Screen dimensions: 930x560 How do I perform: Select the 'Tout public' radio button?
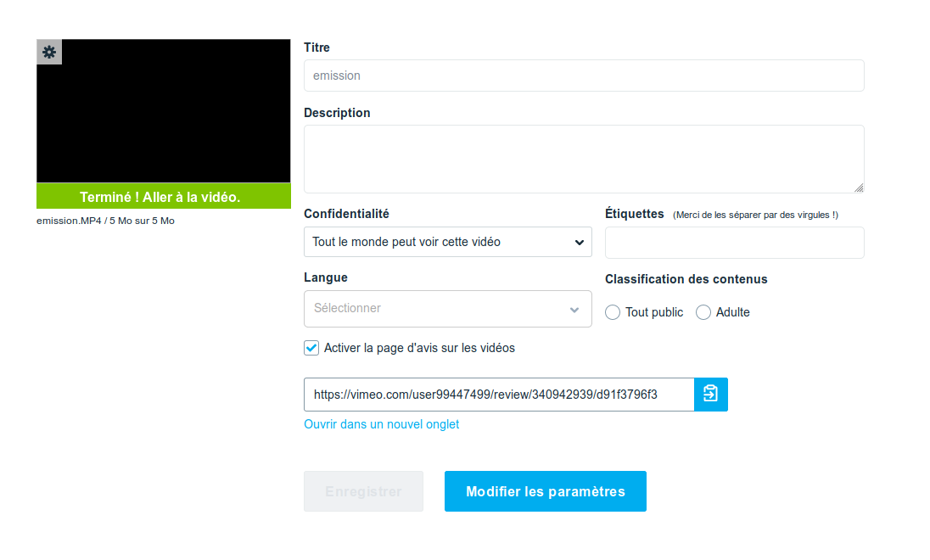[613, 312]
